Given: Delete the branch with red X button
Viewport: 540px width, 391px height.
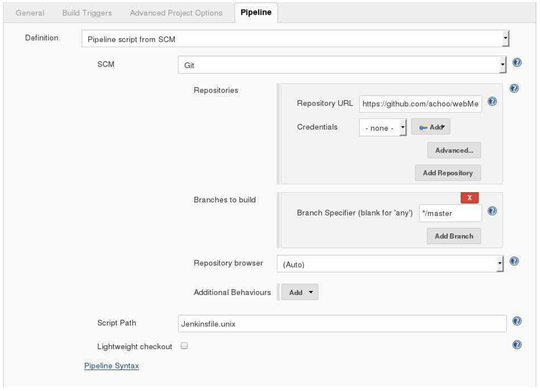Looking at the screenshot, I should click(469, 198).
